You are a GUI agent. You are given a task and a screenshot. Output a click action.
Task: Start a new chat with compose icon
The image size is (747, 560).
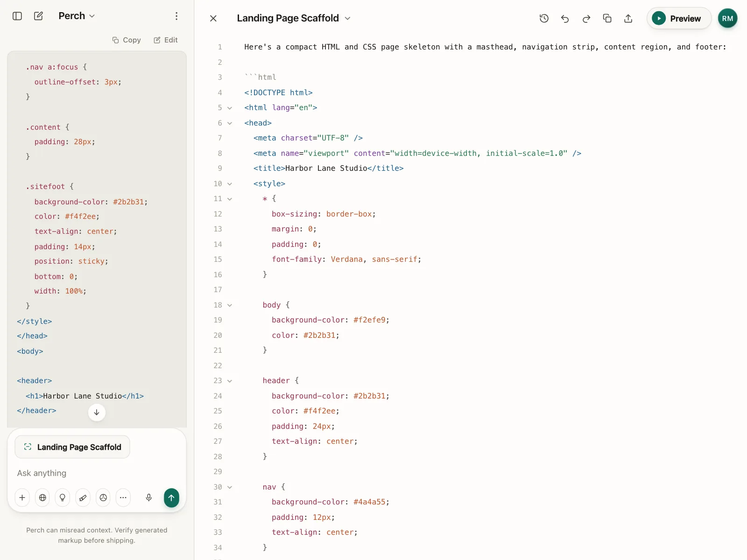(x=39, y=16)
